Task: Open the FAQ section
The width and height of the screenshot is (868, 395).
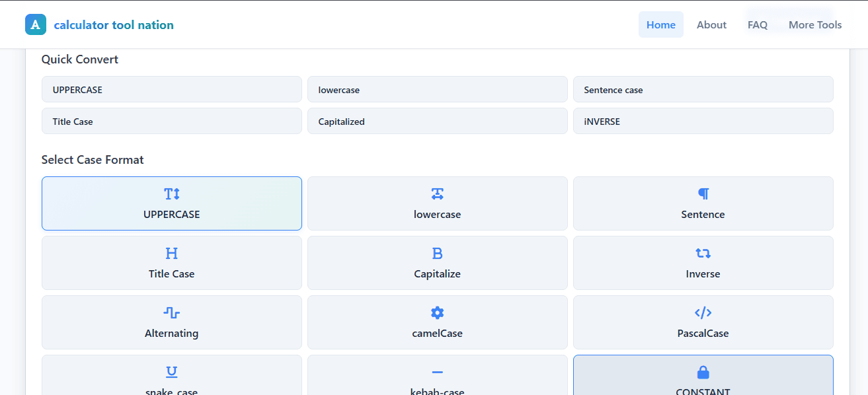Action: click(x=757, y=24)
